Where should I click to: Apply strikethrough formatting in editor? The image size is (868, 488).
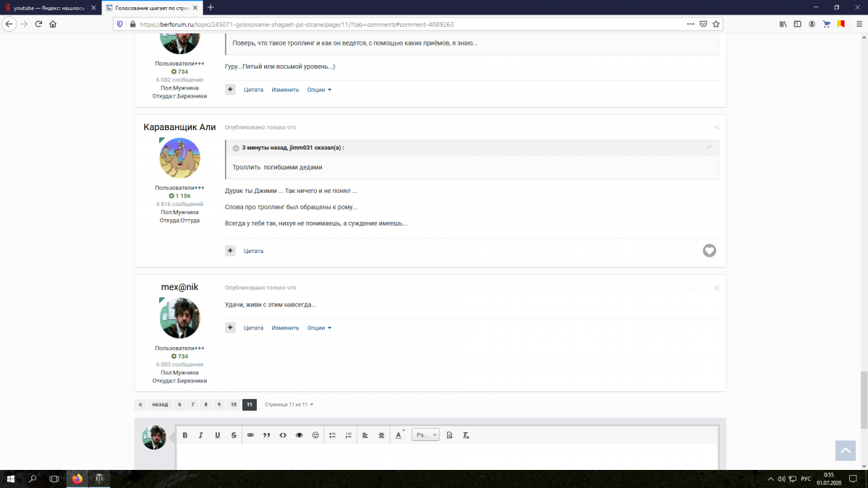234,435
